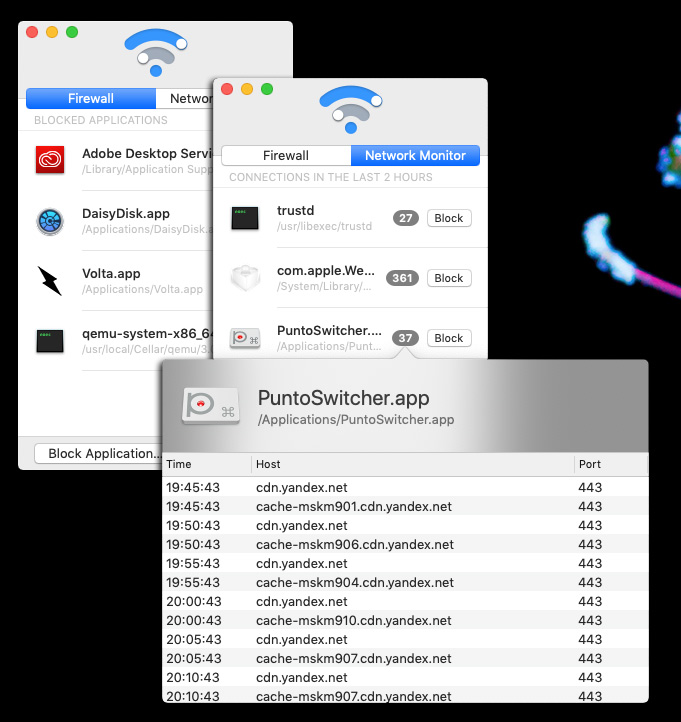Select Volta.app in blocked applications

111,274
